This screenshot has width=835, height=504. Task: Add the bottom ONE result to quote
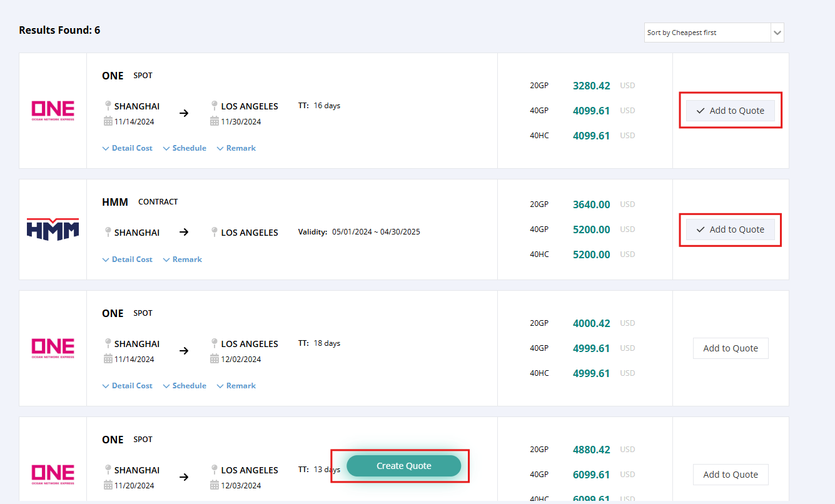[731, 475]
